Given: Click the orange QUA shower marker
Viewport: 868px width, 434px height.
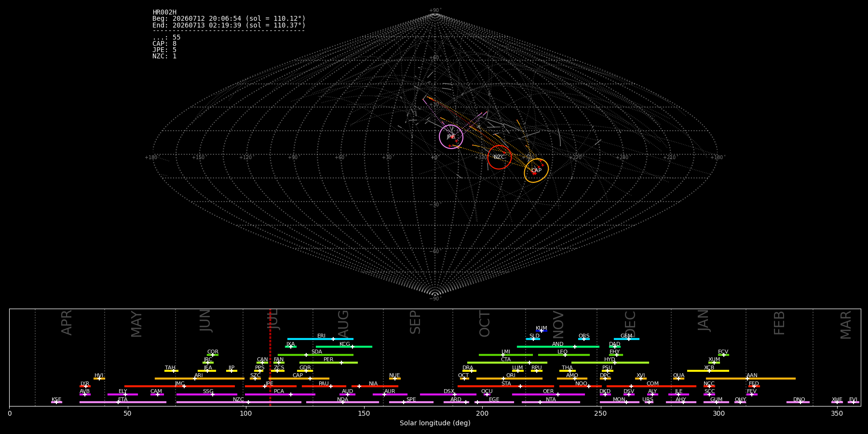Looking at the screenshot, I should click(678, 379).
